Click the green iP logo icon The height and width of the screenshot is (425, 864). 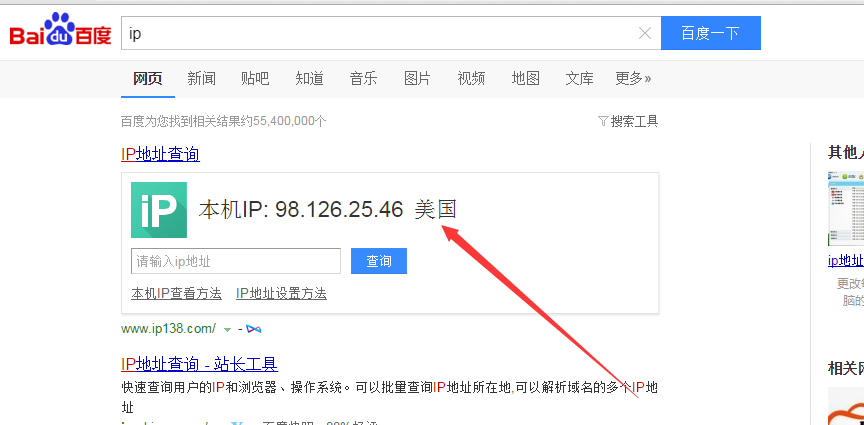point(159,210)
